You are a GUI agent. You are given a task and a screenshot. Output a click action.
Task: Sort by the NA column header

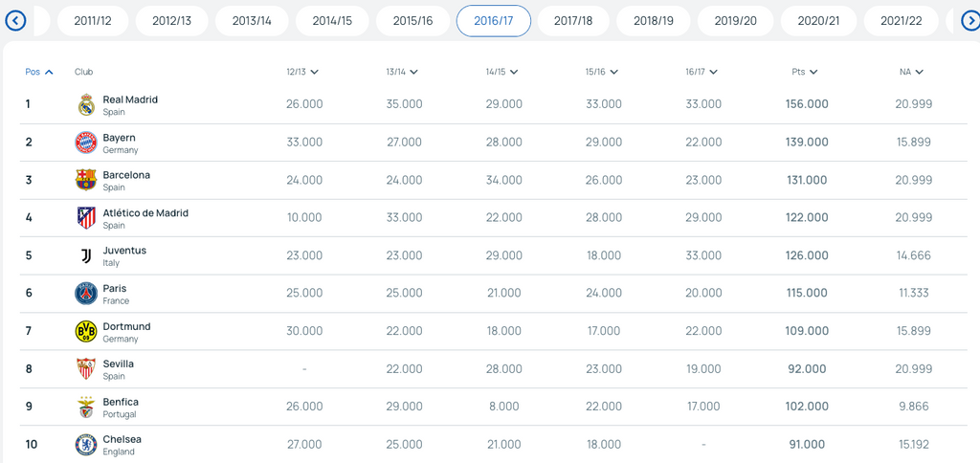(x=911, y=72)
